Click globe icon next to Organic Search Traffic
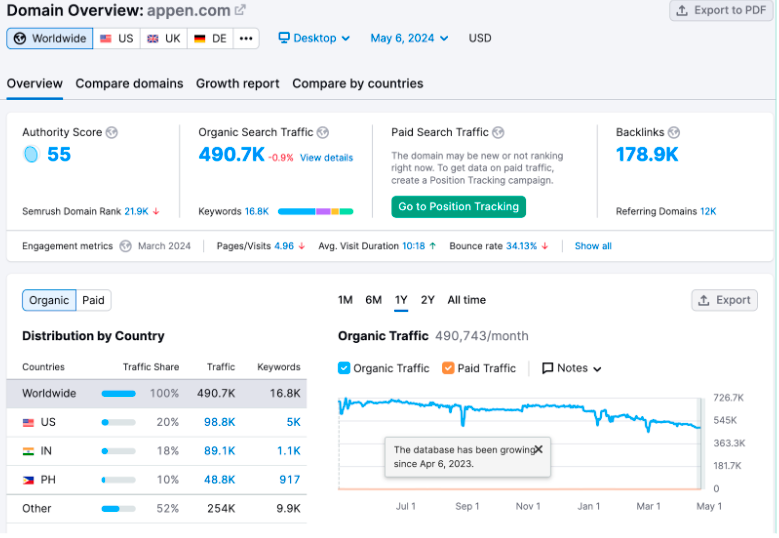779x538 pixels. [x=323, y=132]
